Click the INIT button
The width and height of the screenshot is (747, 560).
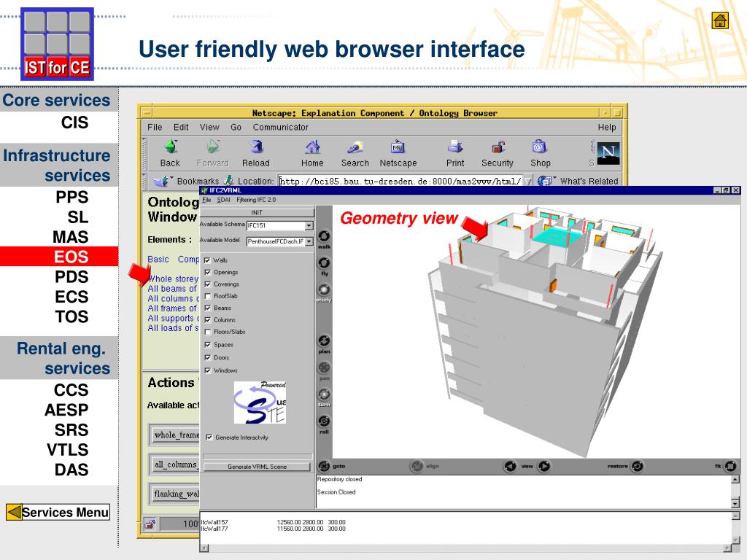(x=257, y=212)
